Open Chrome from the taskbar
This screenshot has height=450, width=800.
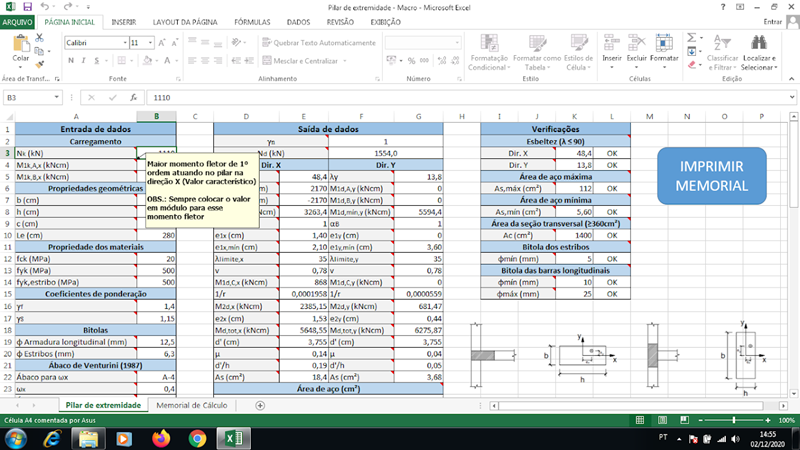pos(197,439)
